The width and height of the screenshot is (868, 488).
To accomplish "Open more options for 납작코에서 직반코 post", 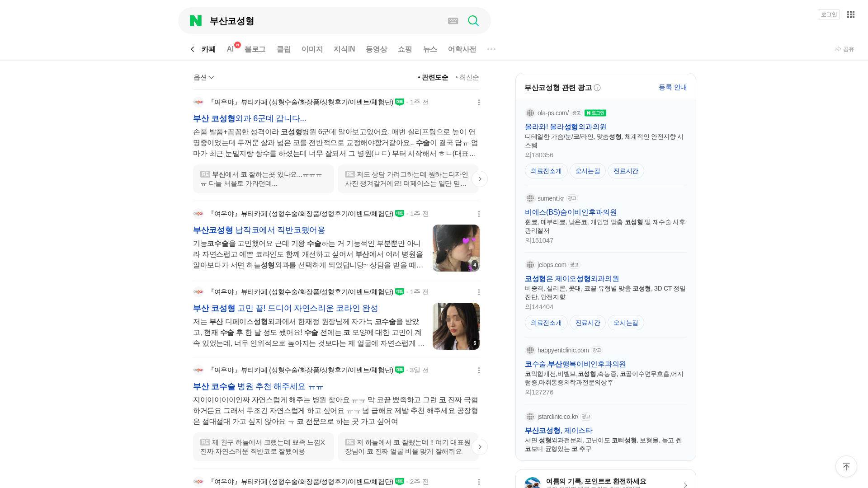I will click(479, 214).
